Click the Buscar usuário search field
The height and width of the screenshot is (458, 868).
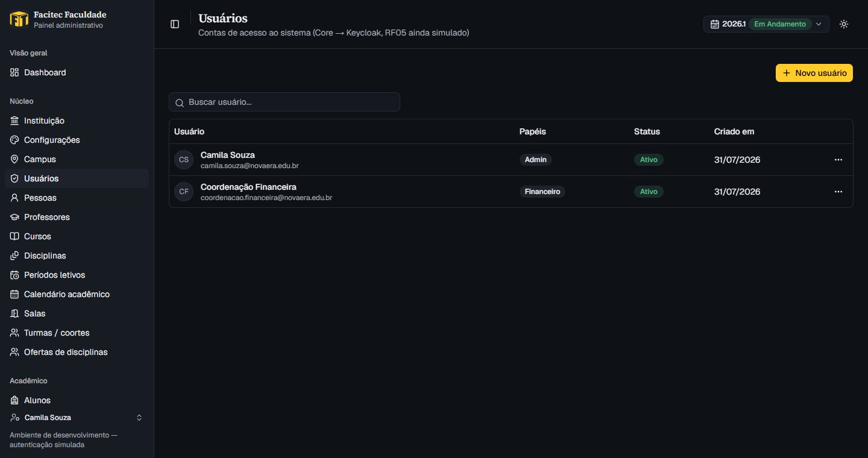coord(285,102)
